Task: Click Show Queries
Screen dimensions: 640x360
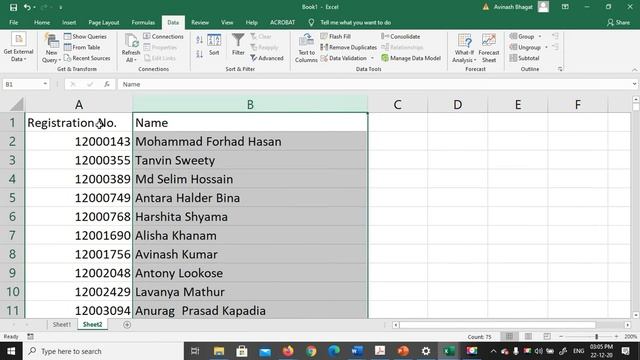Action: 85,36
